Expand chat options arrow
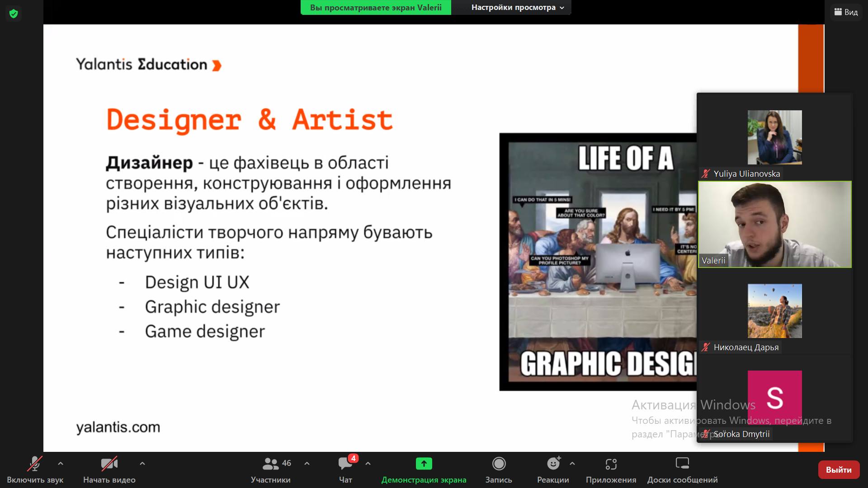The height and width of the screenshot is (488, 868). [x=368, y=464]
